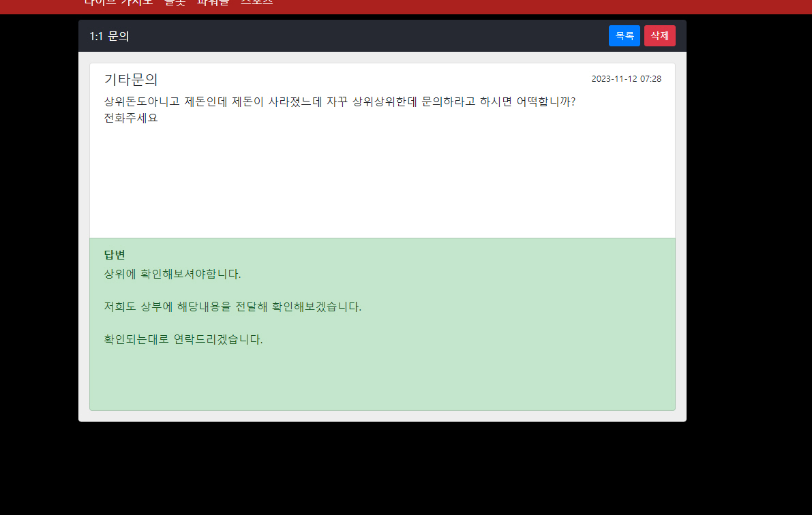Viewport: 812px width, 515px height.
Task: Click the reply line 확인되는대로 연락드리겠습니다.
Action: tap(183, 339)
